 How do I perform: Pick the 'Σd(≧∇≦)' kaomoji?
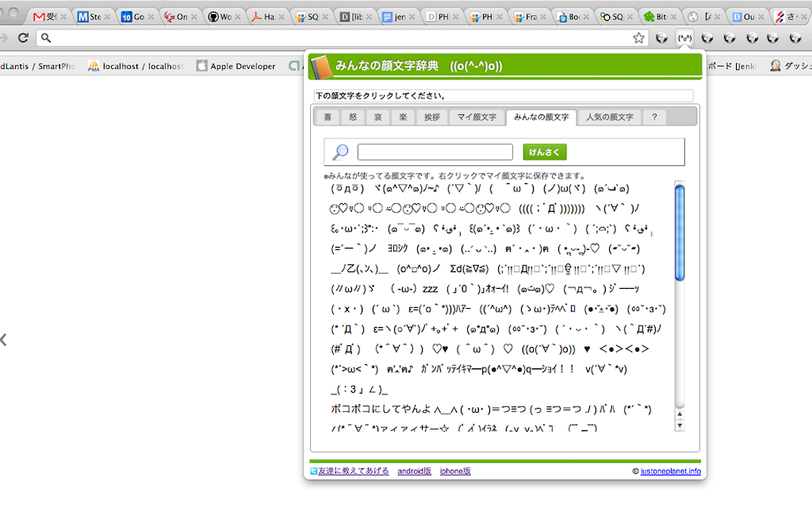point(469,268)
